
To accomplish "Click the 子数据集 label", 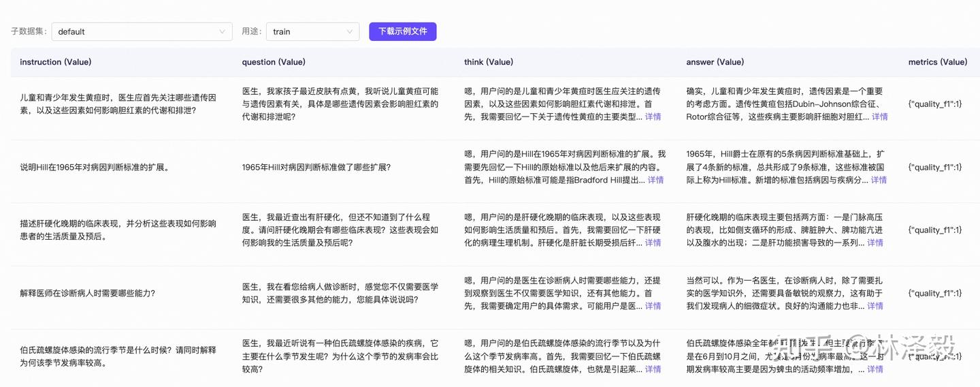I will click(29, 31).
